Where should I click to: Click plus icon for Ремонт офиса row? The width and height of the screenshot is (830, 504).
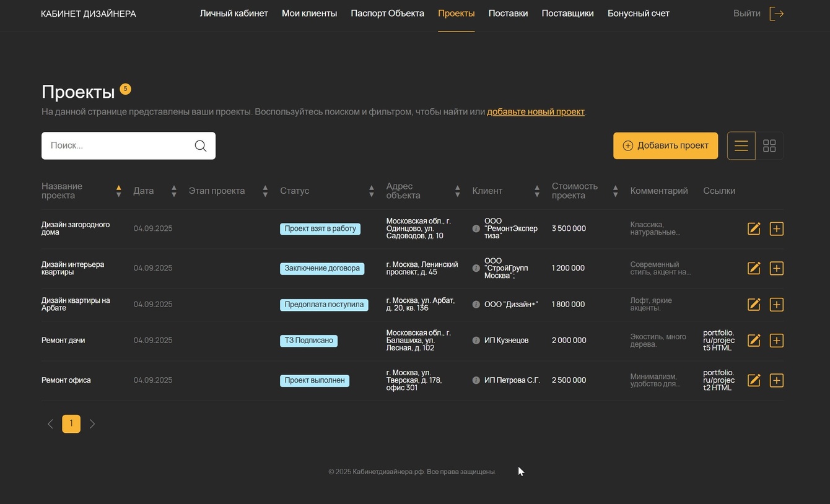(x=776, y=380)
